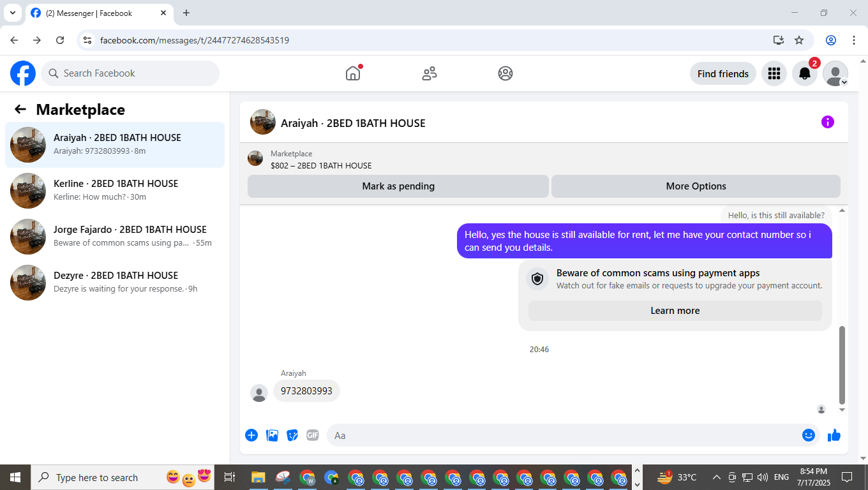Open the Facebook menu grid icon
This screenshot has height=490, width=868.
pyautogui.click(x=774, y=73)
